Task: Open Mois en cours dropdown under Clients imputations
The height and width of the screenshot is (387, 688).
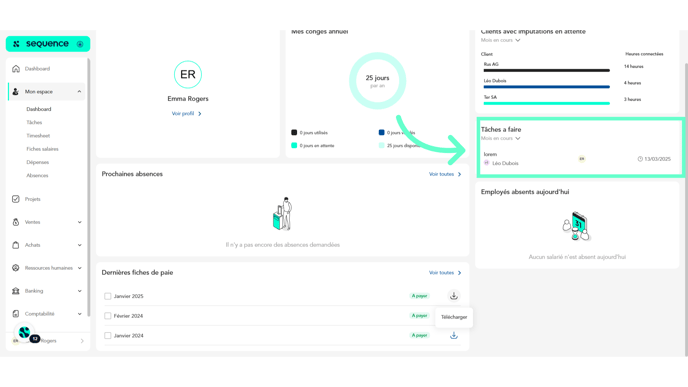Action: [500, 40]
